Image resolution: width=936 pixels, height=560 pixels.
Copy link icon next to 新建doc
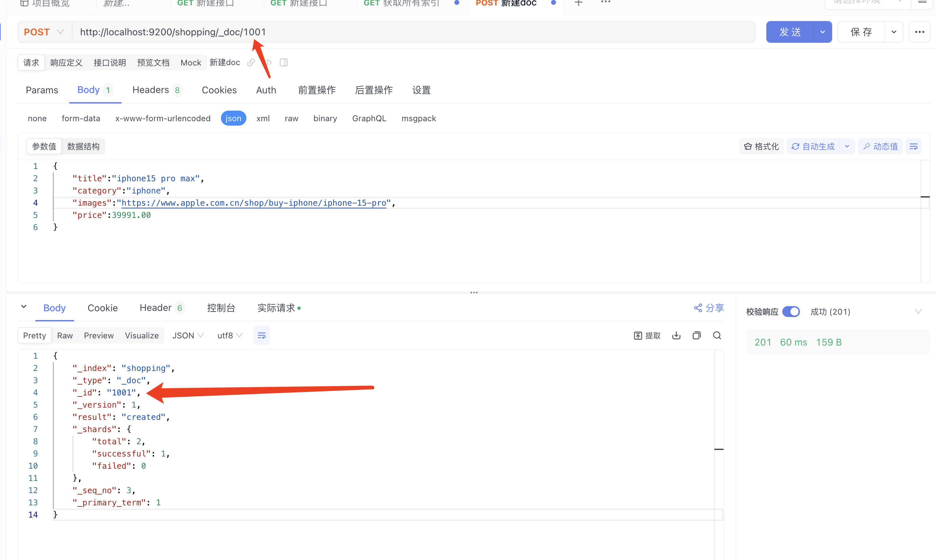coord(251,63)
